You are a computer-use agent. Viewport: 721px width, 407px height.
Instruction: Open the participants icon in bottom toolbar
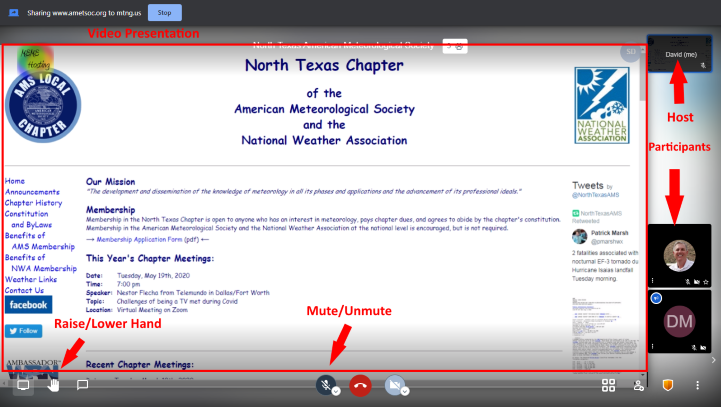click(x=639, y=385)
